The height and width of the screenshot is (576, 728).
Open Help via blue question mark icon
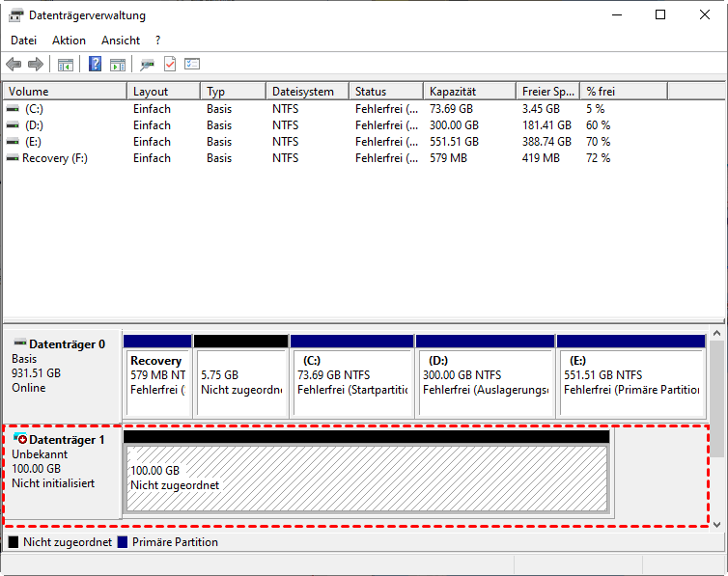(95, 64)
